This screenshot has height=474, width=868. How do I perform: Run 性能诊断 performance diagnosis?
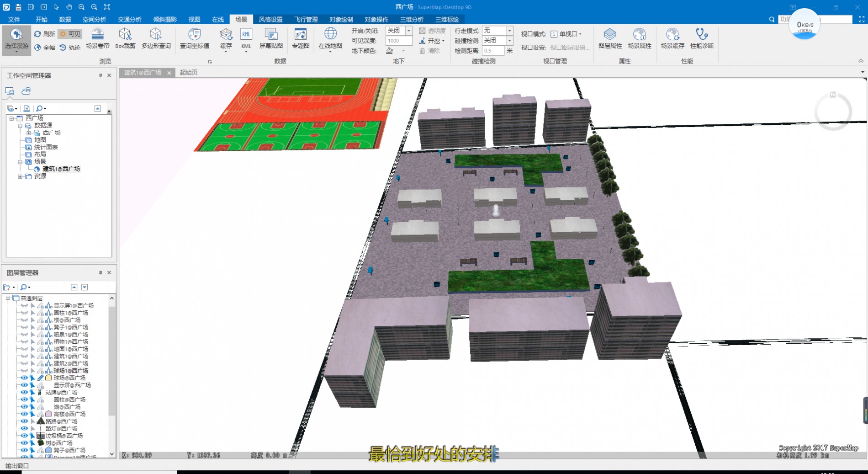[702, 39]
